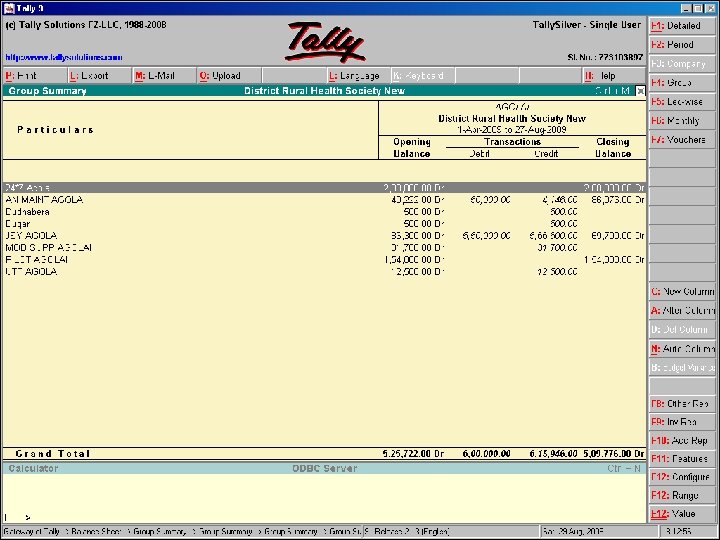Select the UTF AGOLA ledger row

324,271
